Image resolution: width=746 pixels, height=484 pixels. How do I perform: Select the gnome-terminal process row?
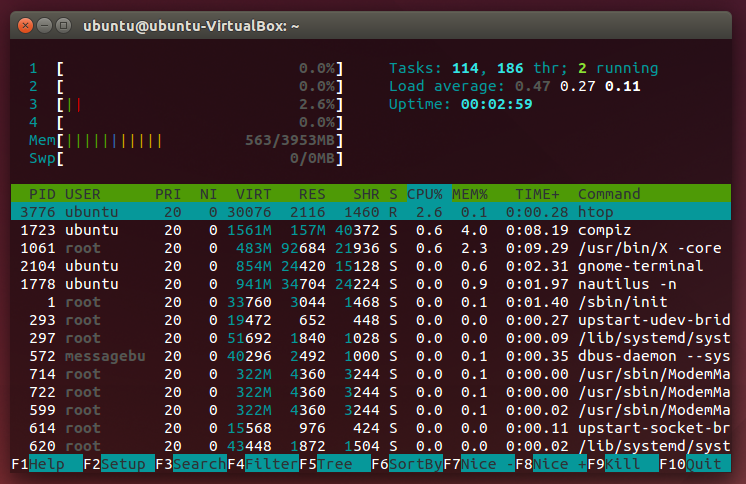371,266
